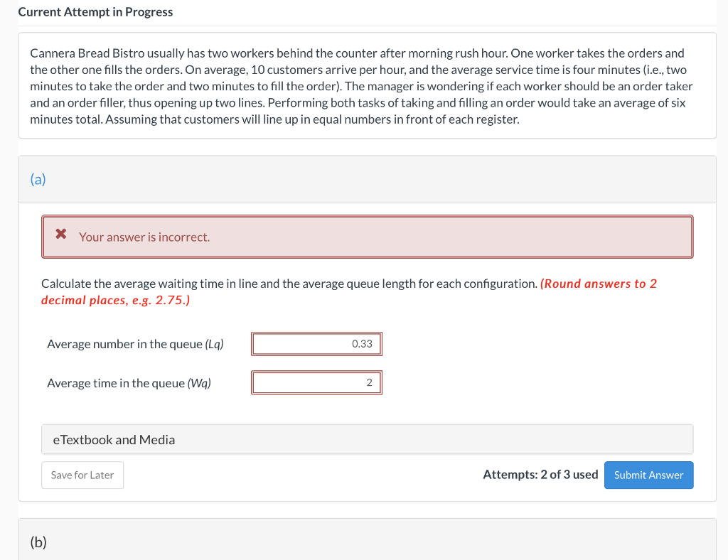Click the blue (a) link label
Screen dimensions: 728x560
point(38,179)
